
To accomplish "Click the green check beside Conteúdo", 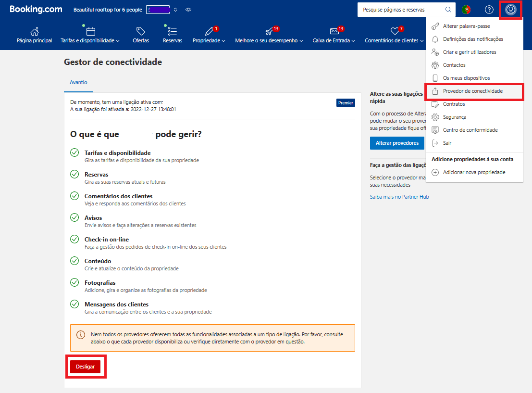I will click(x=74, y=261).
